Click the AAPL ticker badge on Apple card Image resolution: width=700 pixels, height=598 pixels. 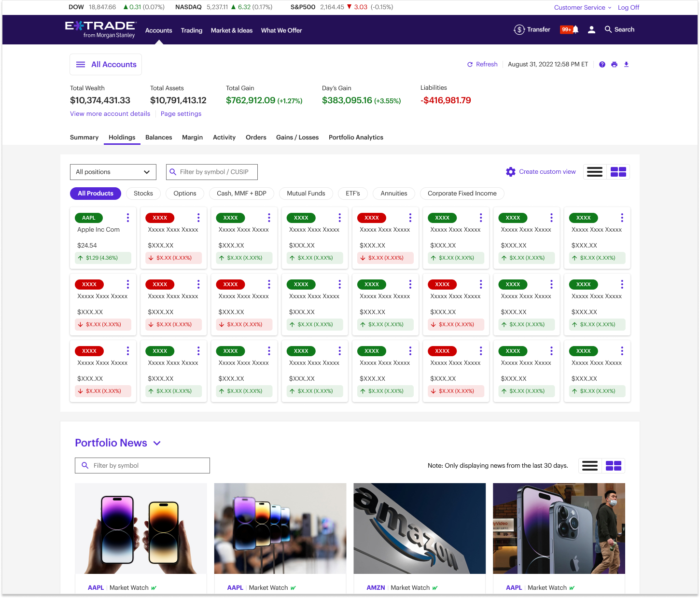coord(89,218)
